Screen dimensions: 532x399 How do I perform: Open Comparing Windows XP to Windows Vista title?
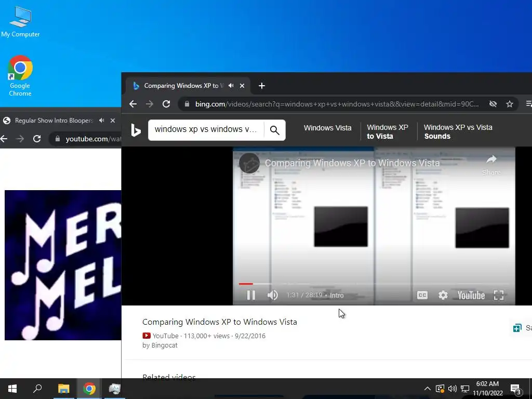point(220,322)
